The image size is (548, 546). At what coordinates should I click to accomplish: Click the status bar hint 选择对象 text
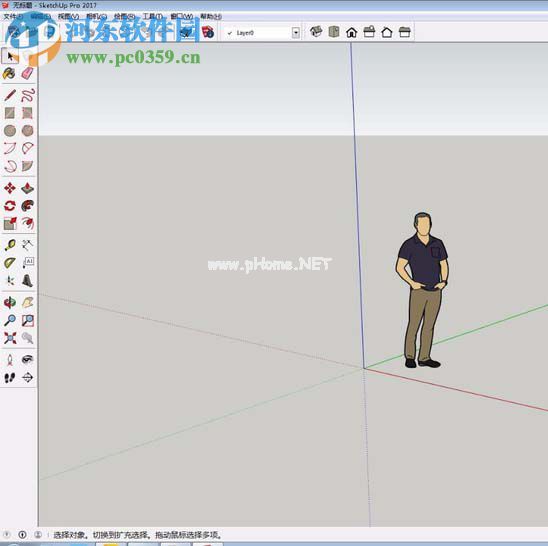click(x=137, y=535)
